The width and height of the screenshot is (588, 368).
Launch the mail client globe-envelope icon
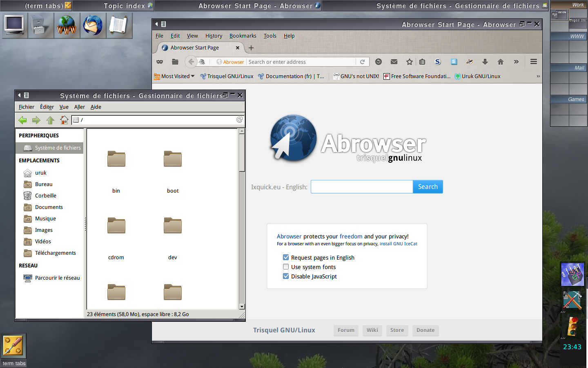click(x=93, y=25)
